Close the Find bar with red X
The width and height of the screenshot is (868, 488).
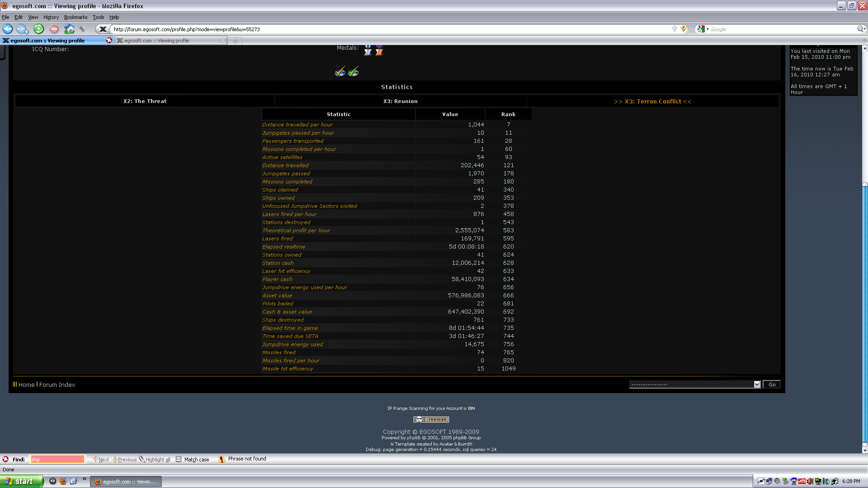(5, 459)
